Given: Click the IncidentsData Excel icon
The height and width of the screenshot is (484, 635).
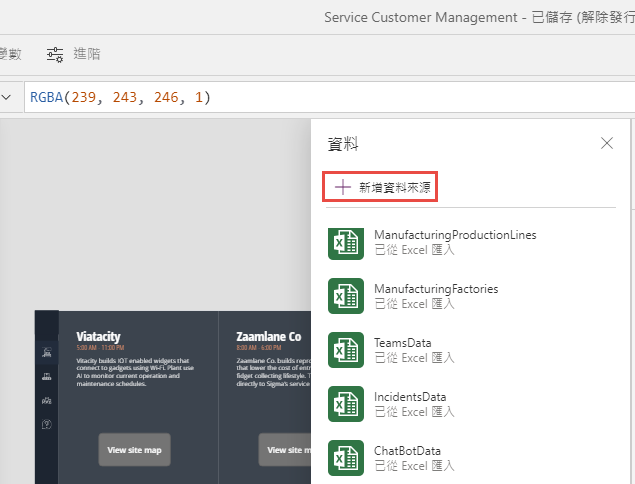Looking at the screenshot, I should [345, 404].
